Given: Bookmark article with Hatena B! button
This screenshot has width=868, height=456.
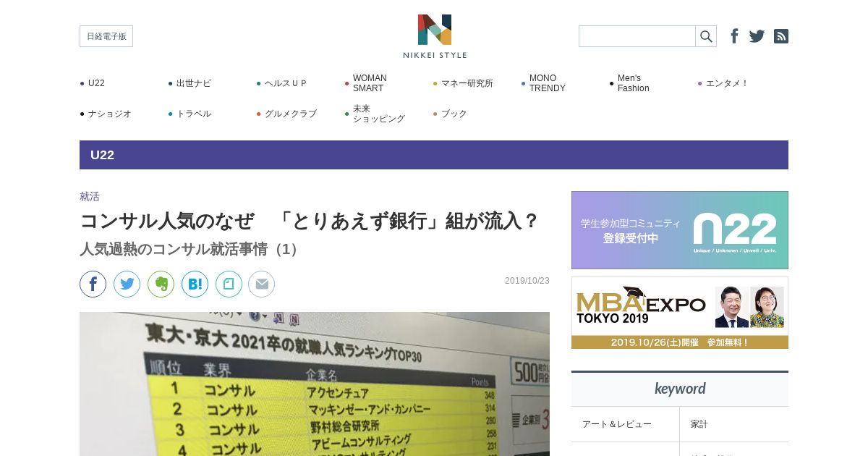Looking at the screenshot, I should point(195,284).
